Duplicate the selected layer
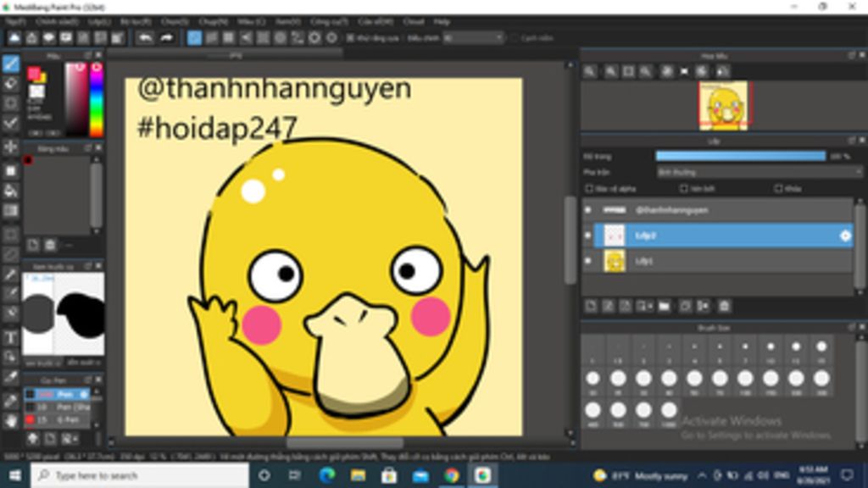This screenshot has width=868, height=488. [x=685, y=306]
